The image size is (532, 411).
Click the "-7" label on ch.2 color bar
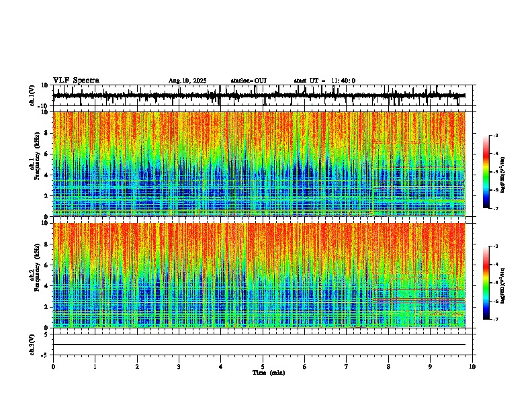coord(495,319)
